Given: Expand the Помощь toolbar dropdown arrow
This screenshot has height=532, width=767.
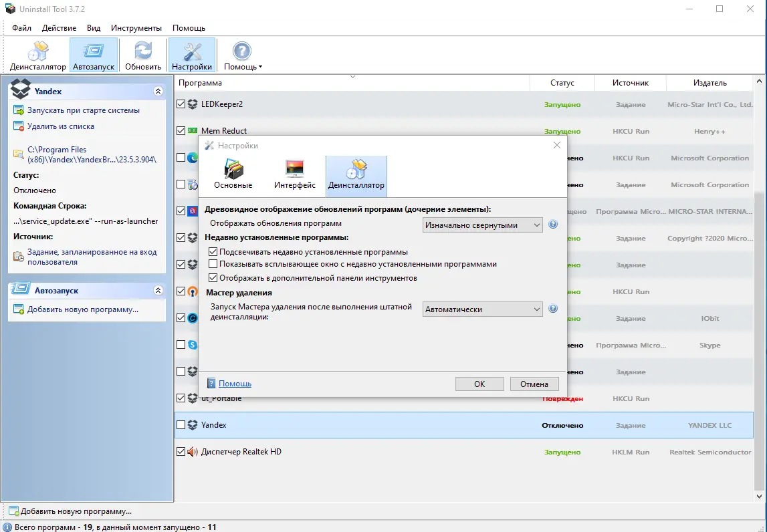Looking at the screenshot, I should pos(260,67).
